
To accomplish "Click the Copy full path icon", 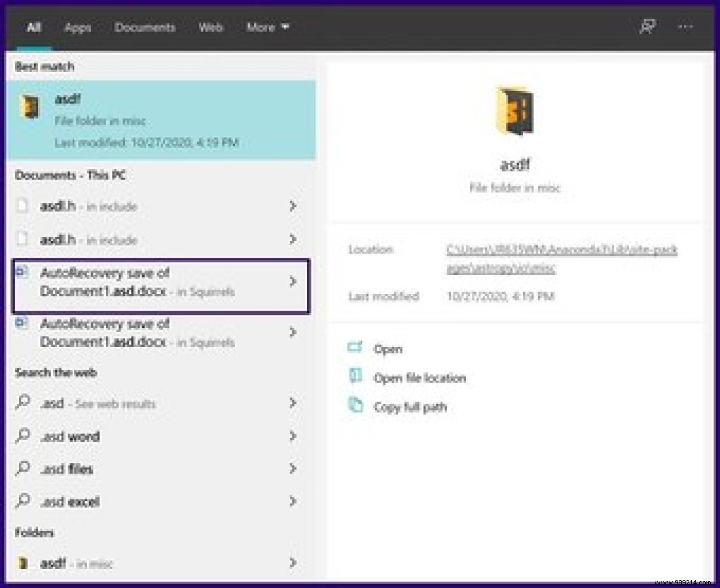I will tap(356, 406).
